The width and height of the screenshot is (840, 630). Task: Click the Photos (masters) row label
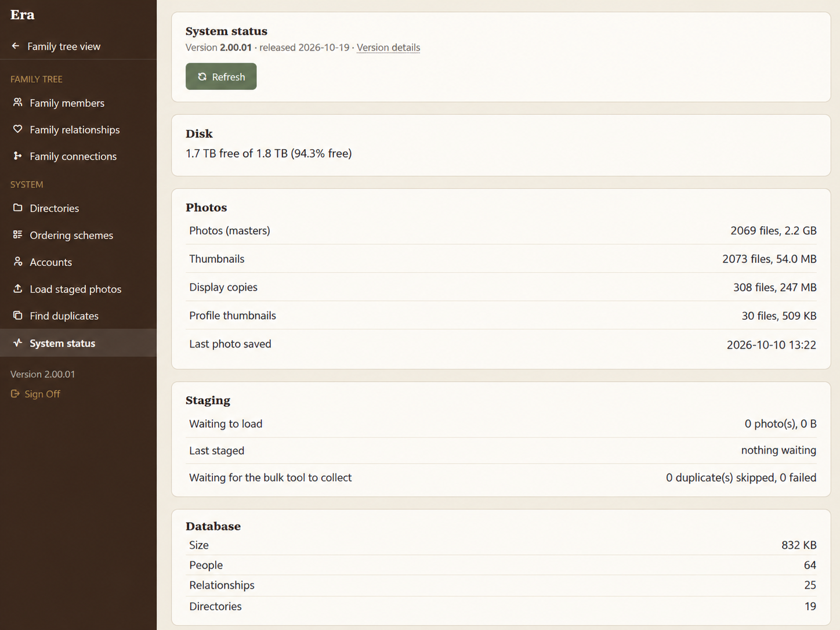point(230,230)
